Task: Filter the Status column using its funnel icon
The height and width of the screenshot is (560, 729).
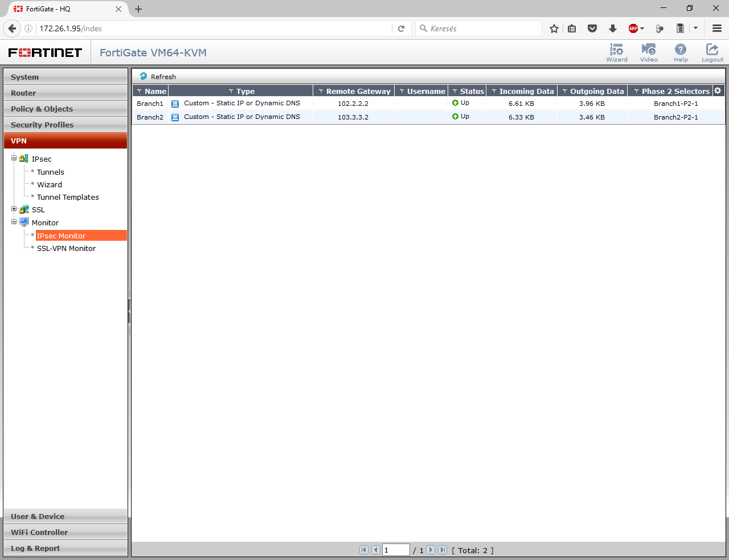Action: click(x=453, y=90)
